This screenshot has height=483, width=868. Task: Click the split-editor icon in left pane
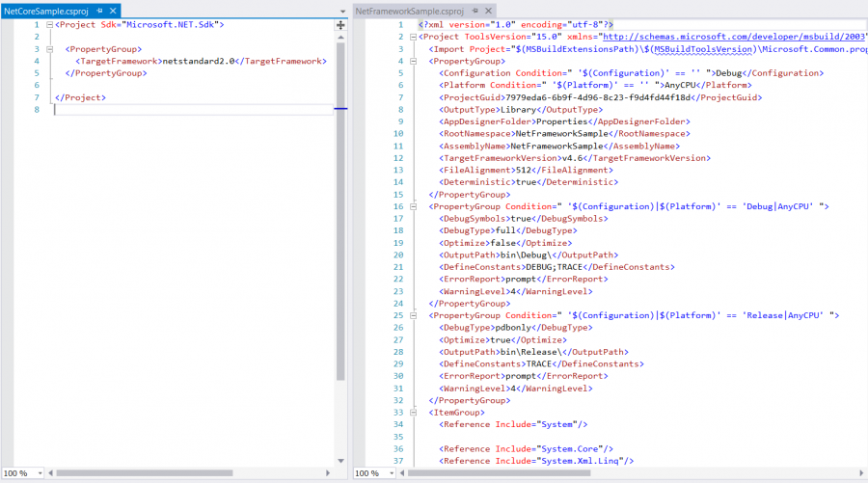point(340,24)
